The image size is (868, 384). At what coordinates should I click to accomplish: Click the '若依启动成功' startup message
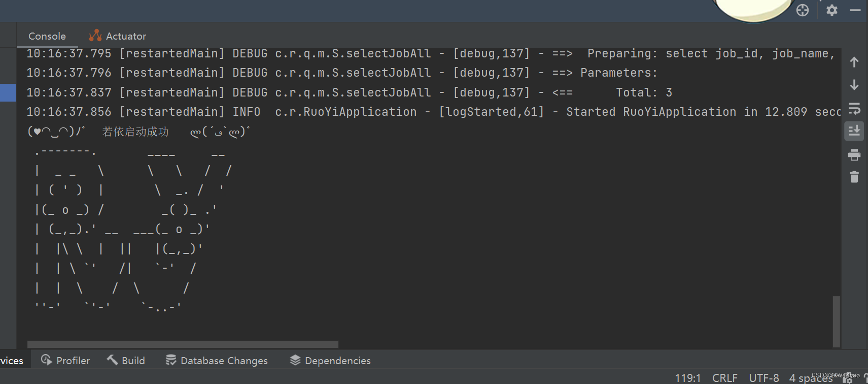pos(135,132)
